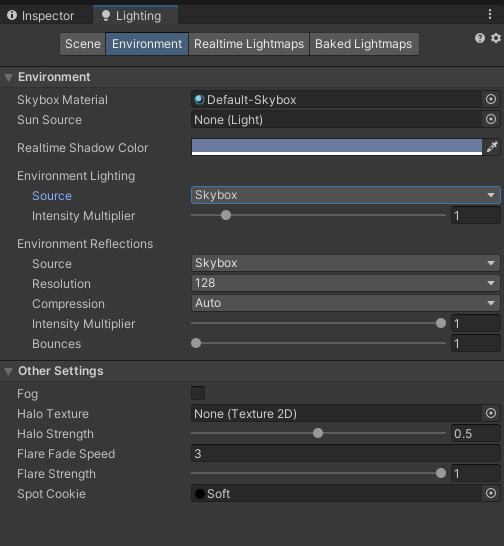Viewport: 504px width, 546px height.
Task: Click the Halo Strength label
Action: click(x=55, y=434)
